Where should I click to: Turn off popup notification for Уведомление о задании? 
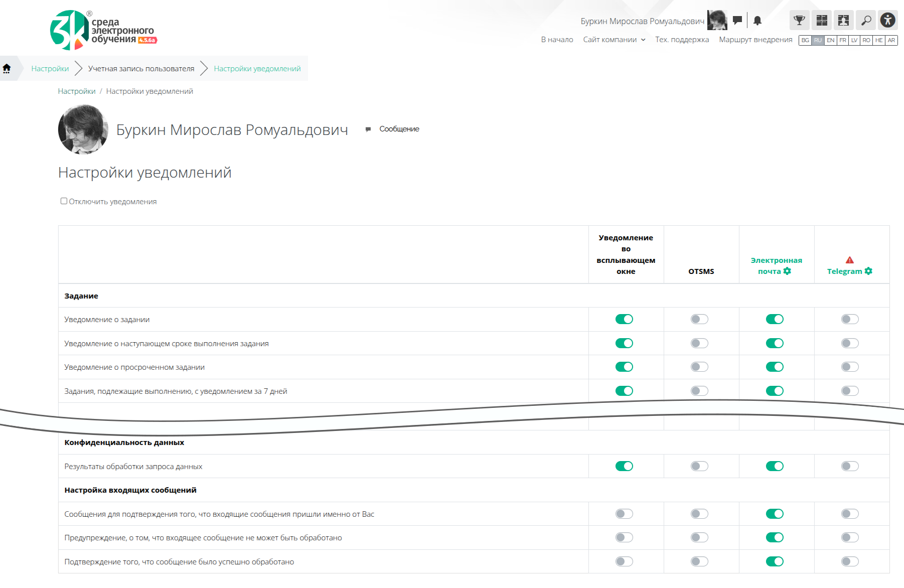point(624,320)
